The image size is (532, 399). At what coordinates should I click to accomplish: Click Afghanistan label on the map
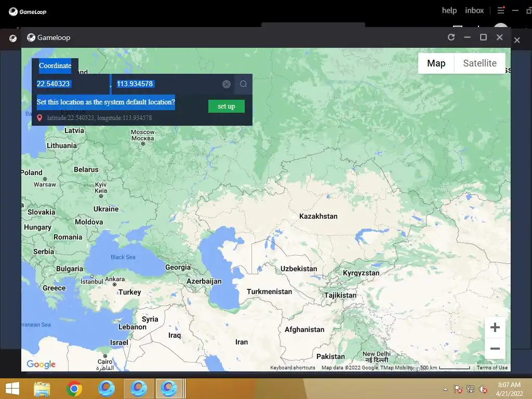pyautogui.click(x=304, y=329)
